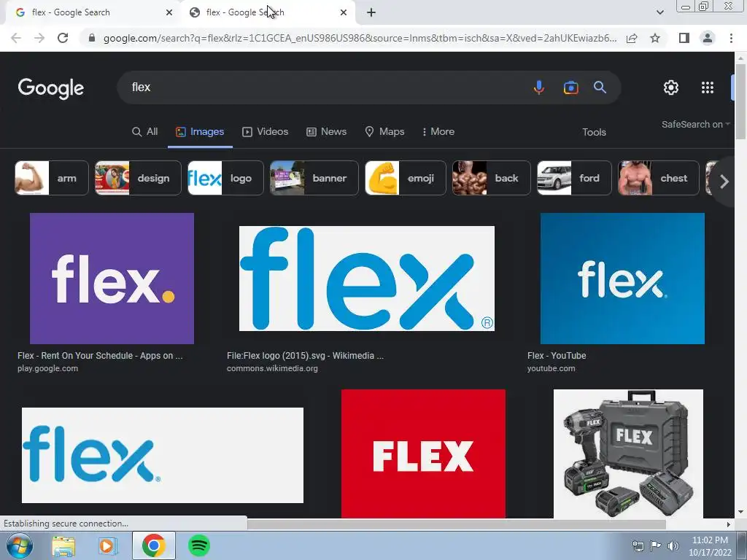Click Chrome icon in the taskbar

tap(153, 545)
